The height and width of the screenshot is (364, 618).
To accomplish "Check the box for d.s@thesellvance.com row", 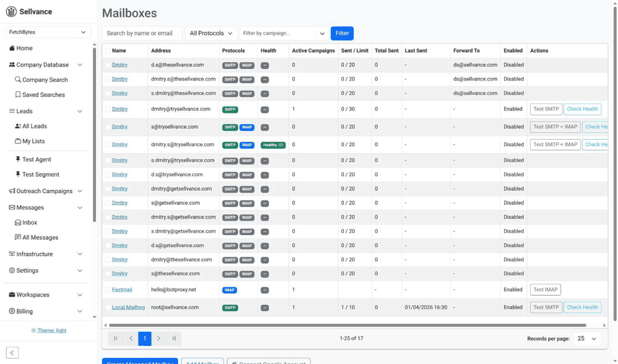I will click(108, 65).
